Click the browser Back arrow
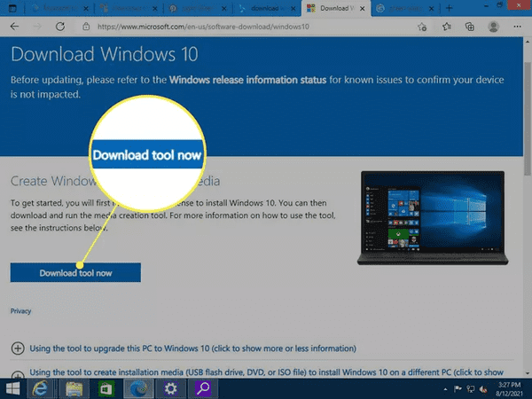This screenshot has height=399, width=532. 14,27
